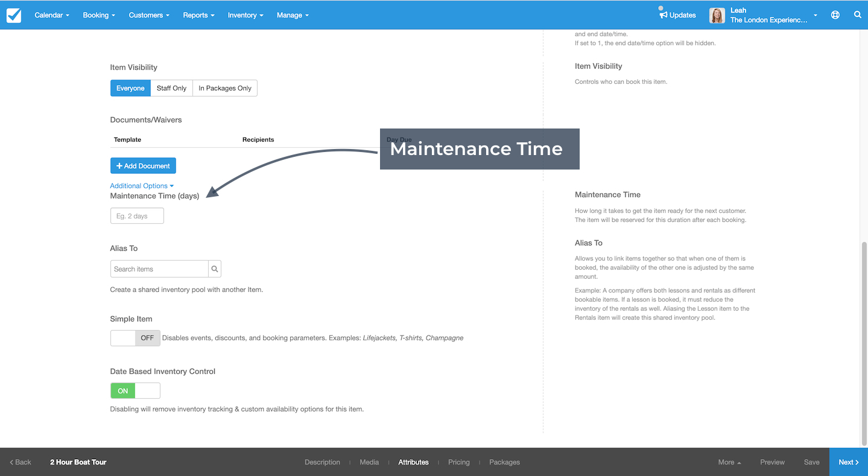Click the Alias To help heading

589,243
